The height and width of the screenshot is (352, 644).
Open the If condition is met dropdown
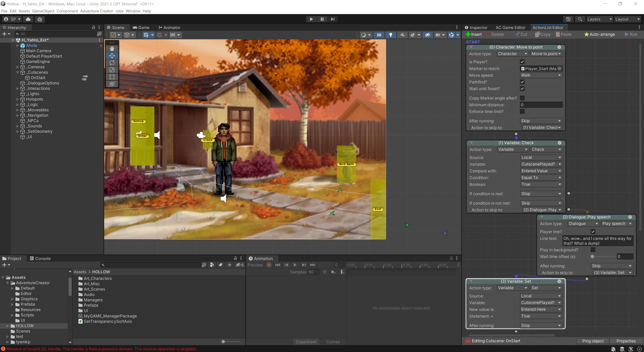coord(541,194)
